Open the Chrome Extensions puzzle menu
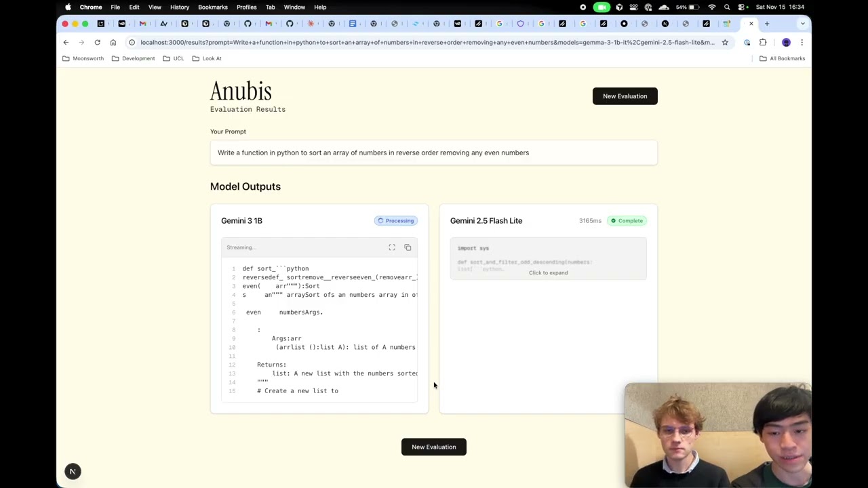 [763, 42]
